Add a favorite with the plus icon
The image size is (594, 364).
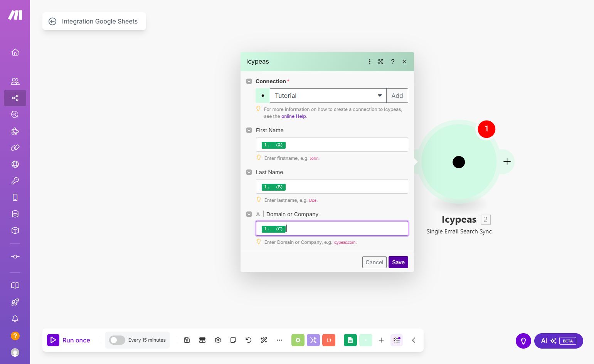point(381,340)
